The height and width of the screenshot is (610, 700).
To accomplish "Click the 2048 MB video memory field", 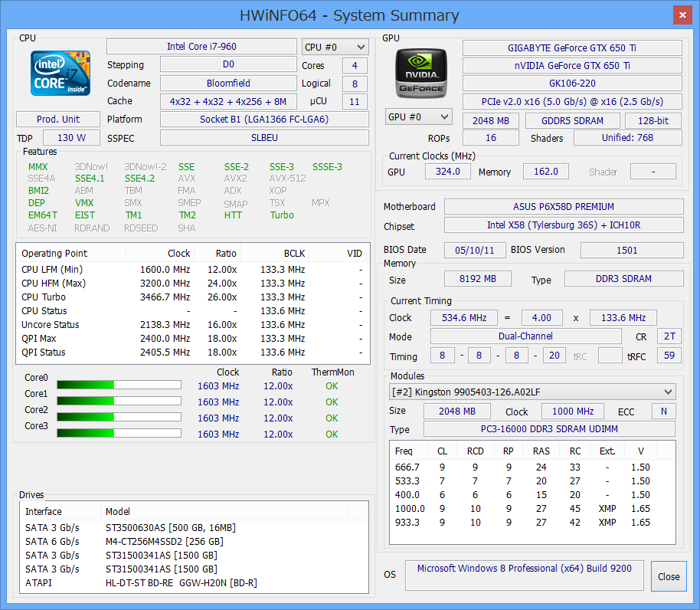I will tap(491, 120).
